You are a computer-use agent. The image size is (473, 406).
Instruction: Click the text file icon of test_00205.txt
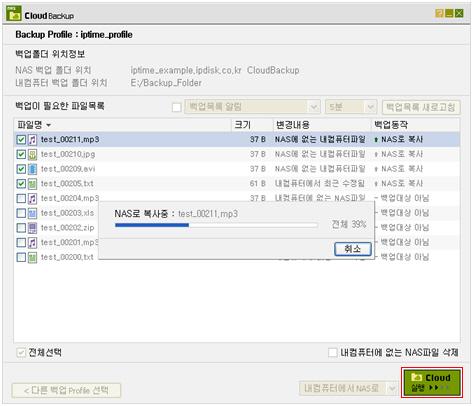click(x=32, y=184)
